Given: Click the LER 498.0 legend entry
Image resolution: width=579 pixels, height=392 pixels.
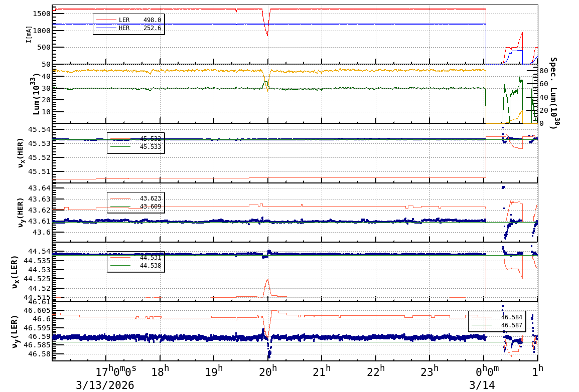Looking at the screenshot, I should (x=128, y=20).
